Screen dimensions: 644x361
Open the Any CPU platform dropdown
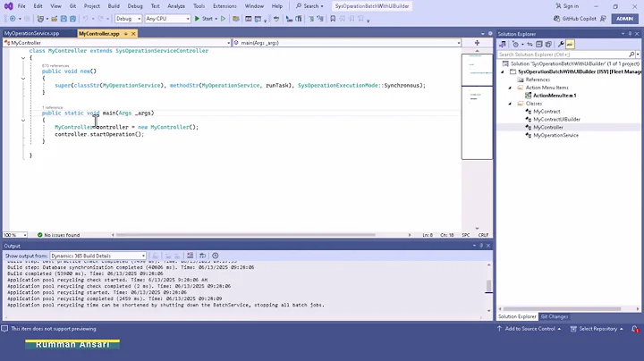coord(167,19)
